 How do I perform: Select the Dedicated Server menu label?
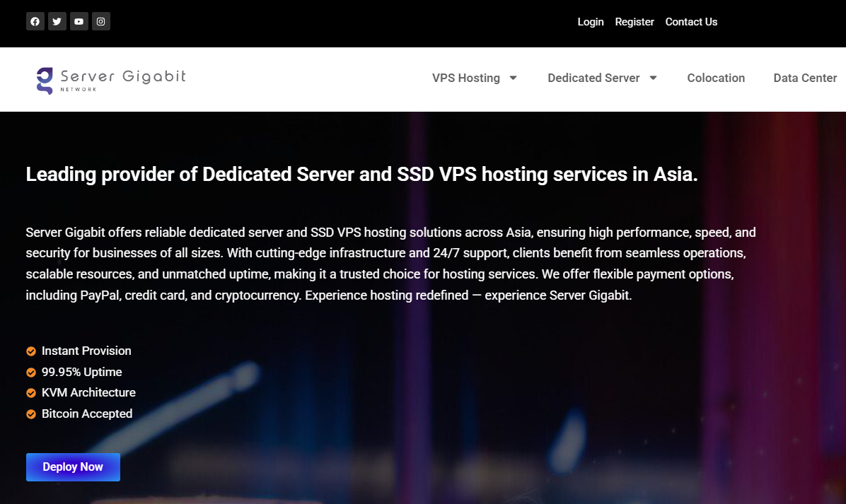(593, 78)
